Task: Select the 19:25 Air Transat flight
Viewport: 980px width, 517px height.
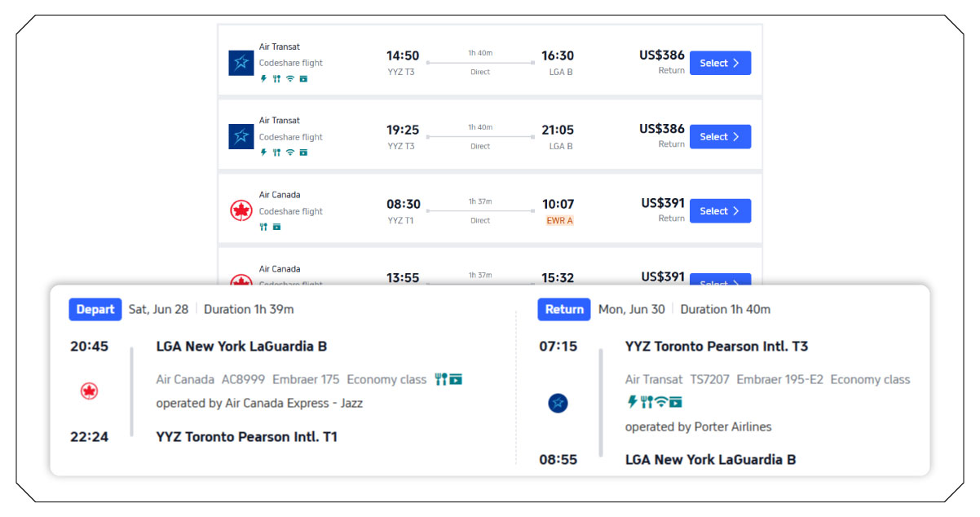Action: [x=720, y=137]
